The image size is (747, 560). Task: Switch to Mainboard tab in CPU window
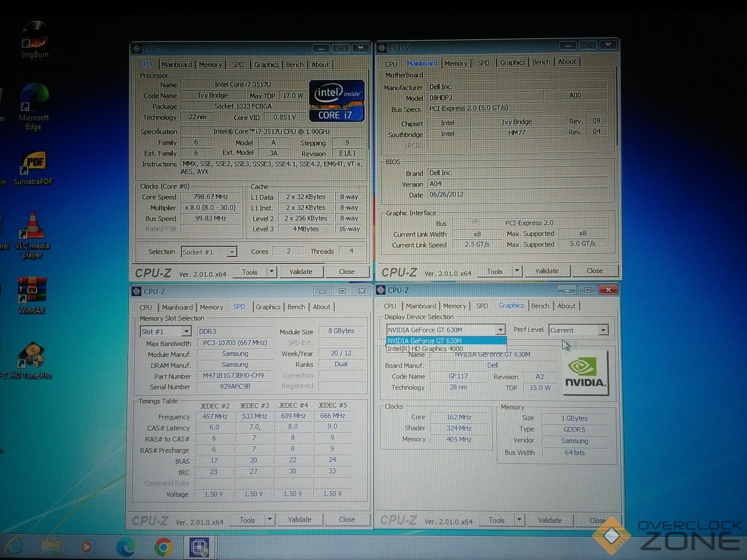[x=176, y=64]
